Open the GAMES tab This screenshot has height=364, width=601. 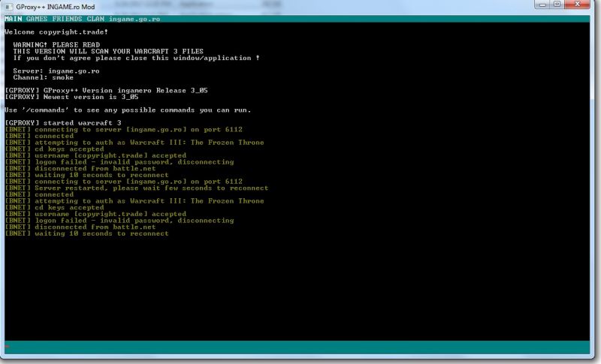pos(37,18)
